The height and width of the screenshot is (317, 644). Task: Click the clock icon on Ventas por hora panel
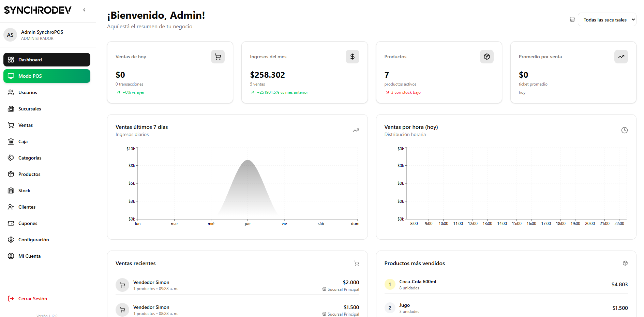(624, 130)
